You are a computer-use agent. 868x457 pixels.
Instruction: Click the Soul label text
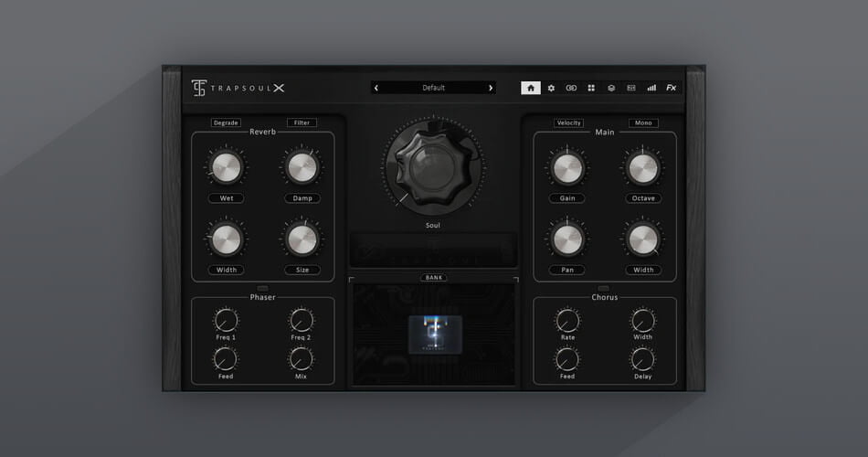click(433, 226)
